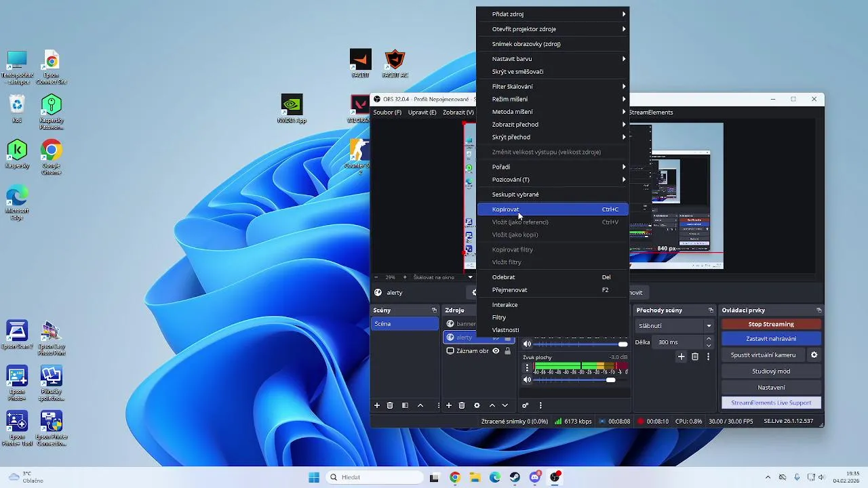The image size is (868, 488).
Task: Open the Epson Scan 2 desktop icon
Action: pyautogui.click(x=17, y=335)
